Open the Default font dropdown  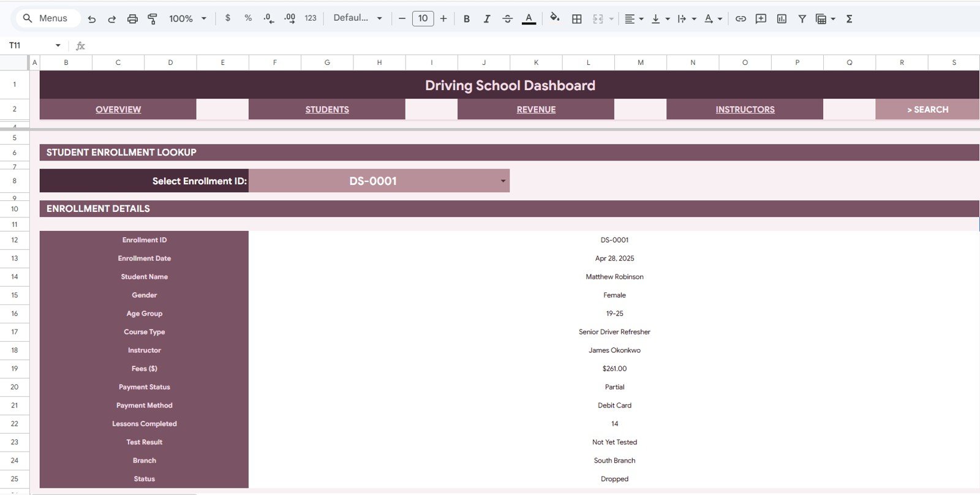click(x=358, y=18)
